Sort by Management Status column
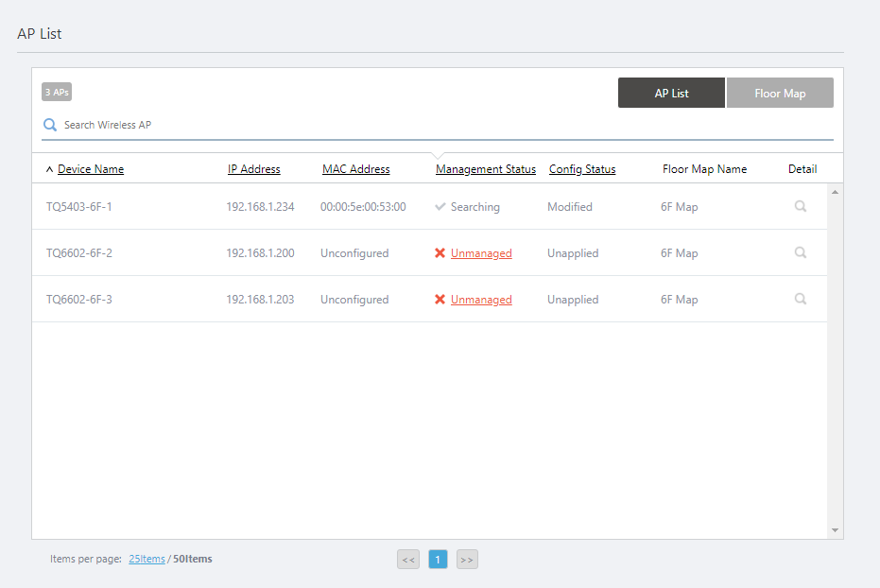Screen dimensions: 880x588 point(485,169)
